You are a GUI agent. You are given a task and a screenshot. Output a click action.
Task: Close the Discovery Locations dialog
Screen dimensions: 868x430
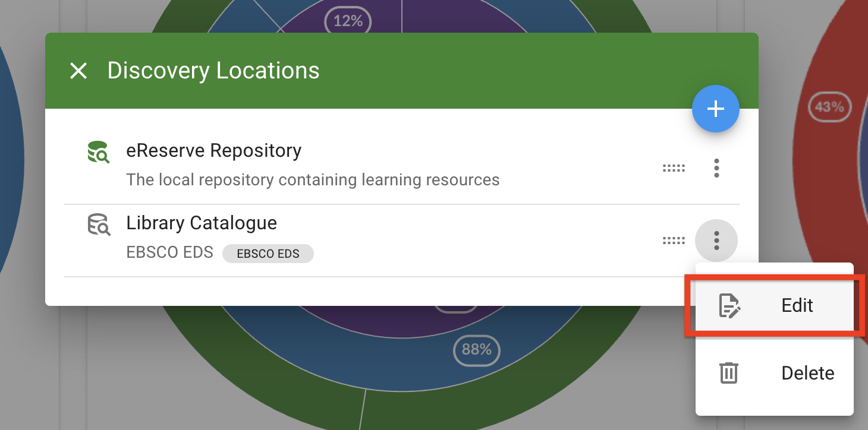pyautogui.click(x=78, y=71)
